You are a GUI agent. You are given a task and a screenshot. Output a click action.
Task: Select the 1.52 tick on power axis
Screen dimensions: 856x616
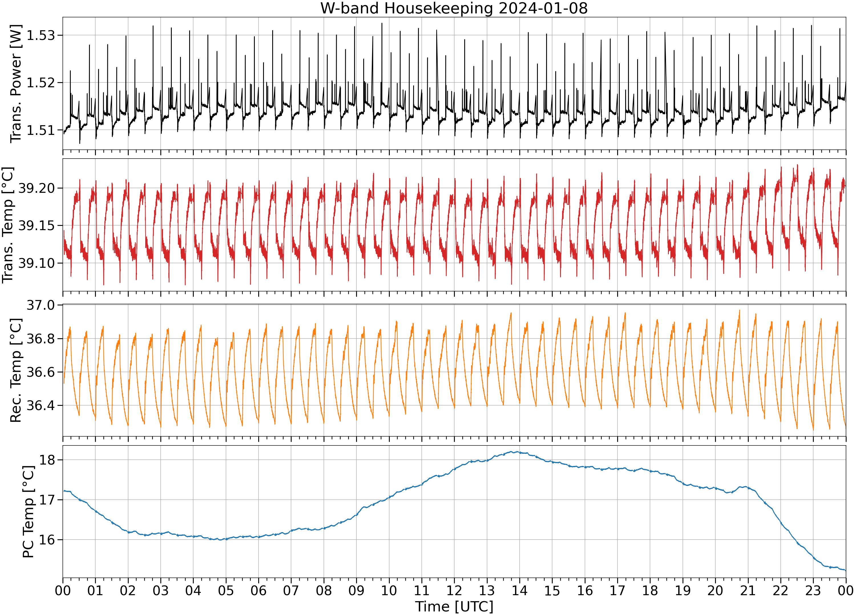click(x=41, y=83)
